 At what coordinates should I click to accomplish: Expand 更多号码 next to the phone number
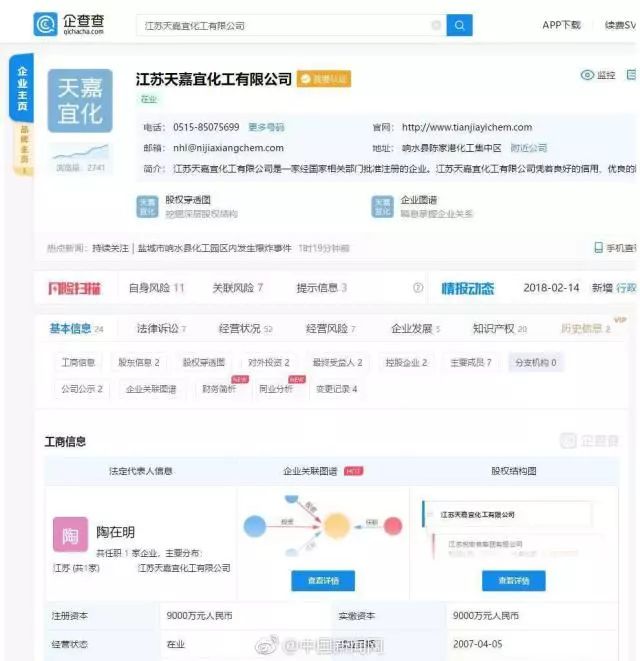pos(266,127)
